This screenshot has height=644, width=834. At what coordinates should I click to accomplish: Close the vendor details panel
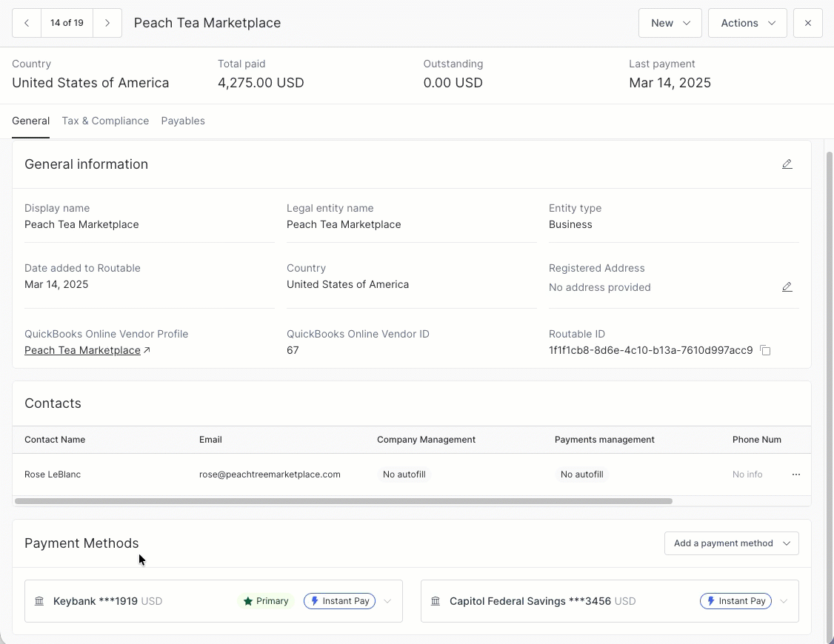(x=808, y=23)
